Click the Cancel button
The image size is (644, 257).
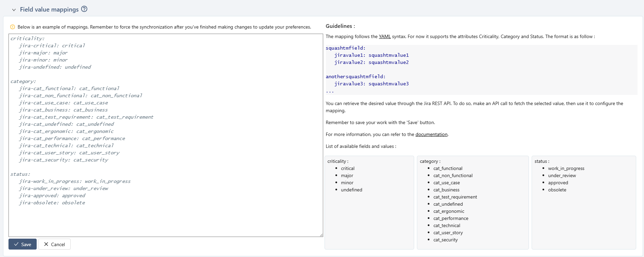54,244
